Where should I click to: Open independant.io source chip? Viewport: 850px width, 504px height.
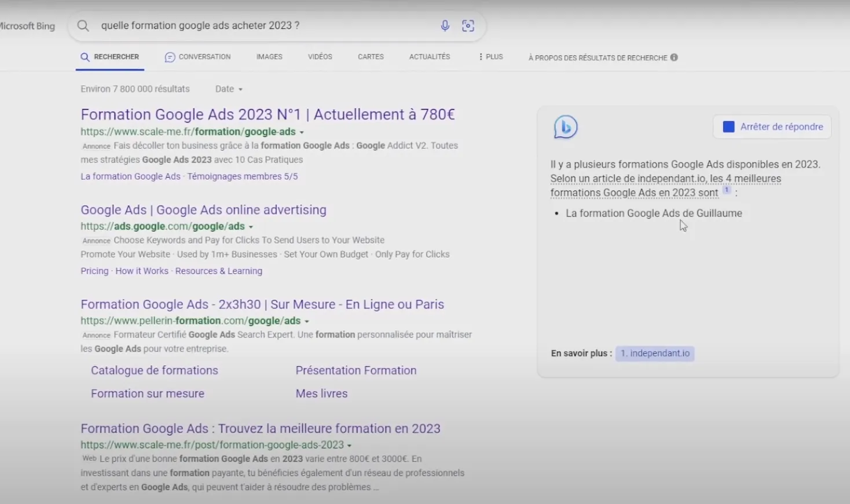(x=655, y=353)
